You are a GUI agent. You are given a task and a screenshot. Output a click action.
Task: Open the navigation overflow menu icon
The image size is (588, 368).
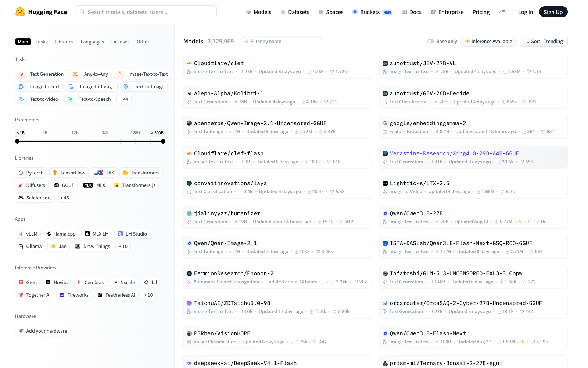pos(502,12)
